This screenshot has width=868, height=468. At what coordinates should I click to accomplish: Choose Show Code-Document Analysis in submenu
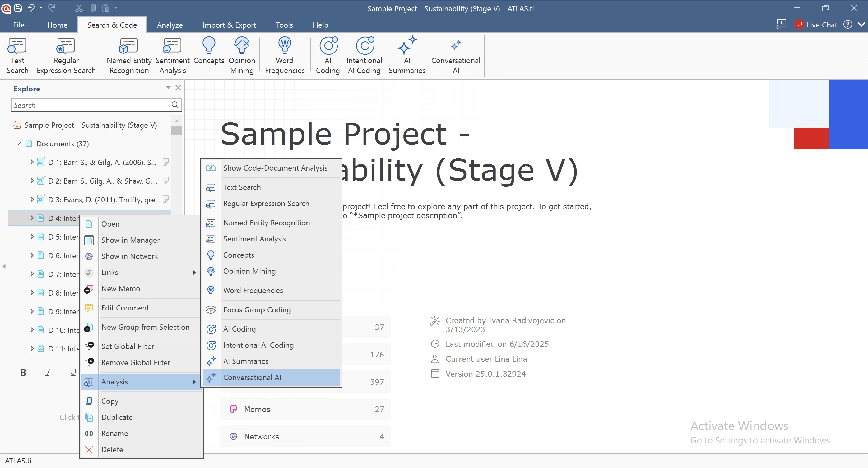click(271, 168)
